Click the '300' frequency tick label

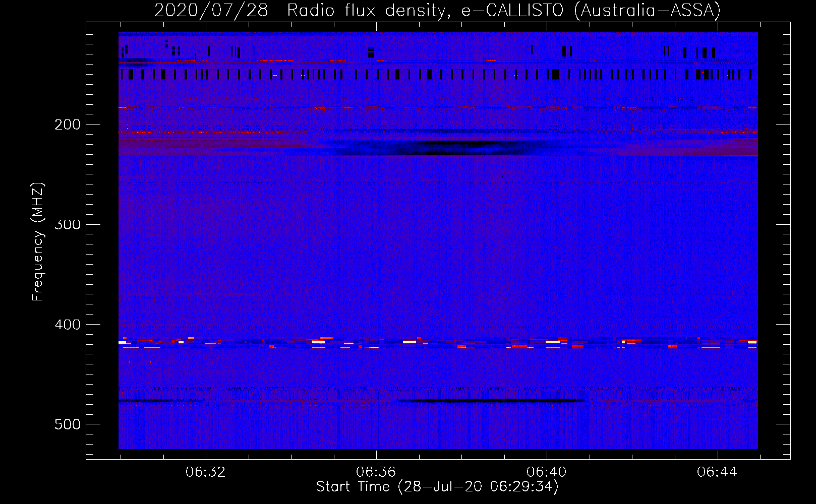point(68,224)
